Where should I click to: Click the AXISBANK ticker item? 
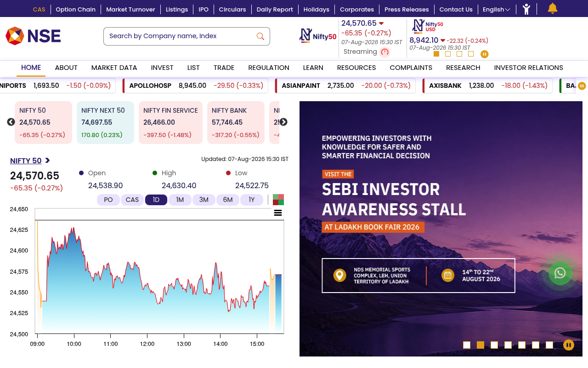click(488, 86)
